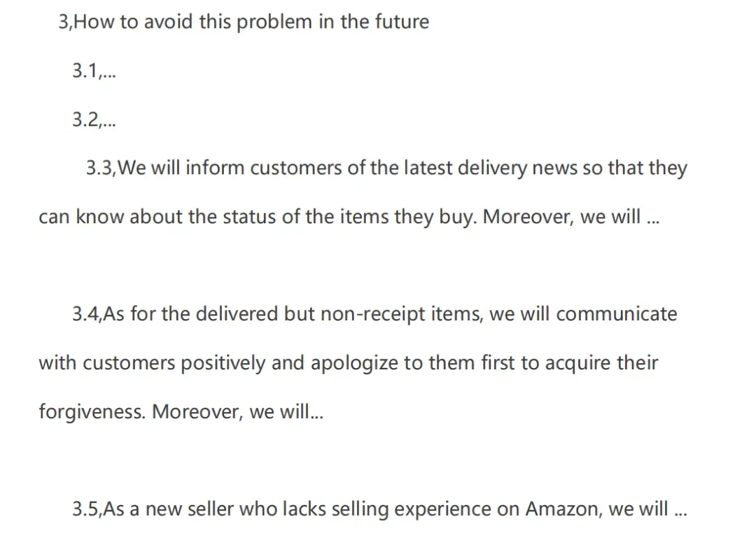The width and height of the screenshot is (756, 552).
Task: Click the word 'future' in the heading
Action: coord(402,22)
